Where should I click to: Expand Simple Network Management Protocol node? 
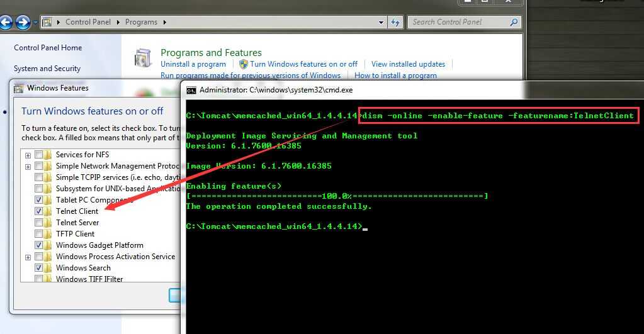click(28, 167)
